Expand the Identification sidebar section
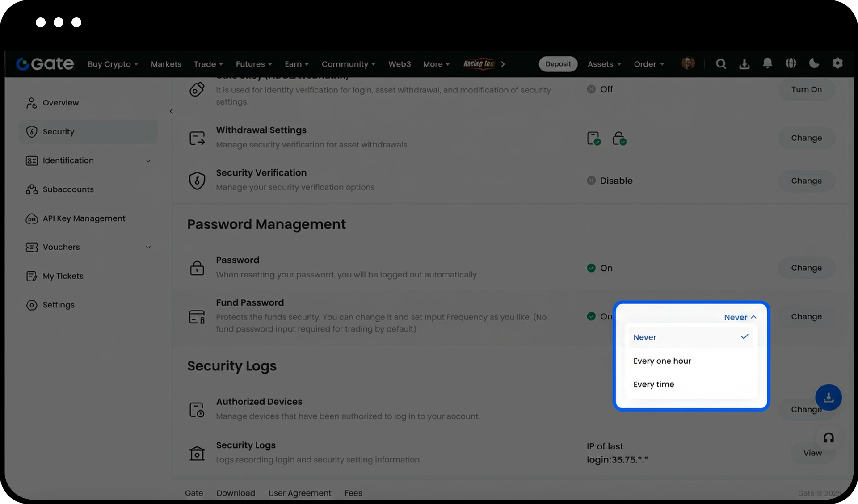The image size is (858, 504). (x=148, y=161)
